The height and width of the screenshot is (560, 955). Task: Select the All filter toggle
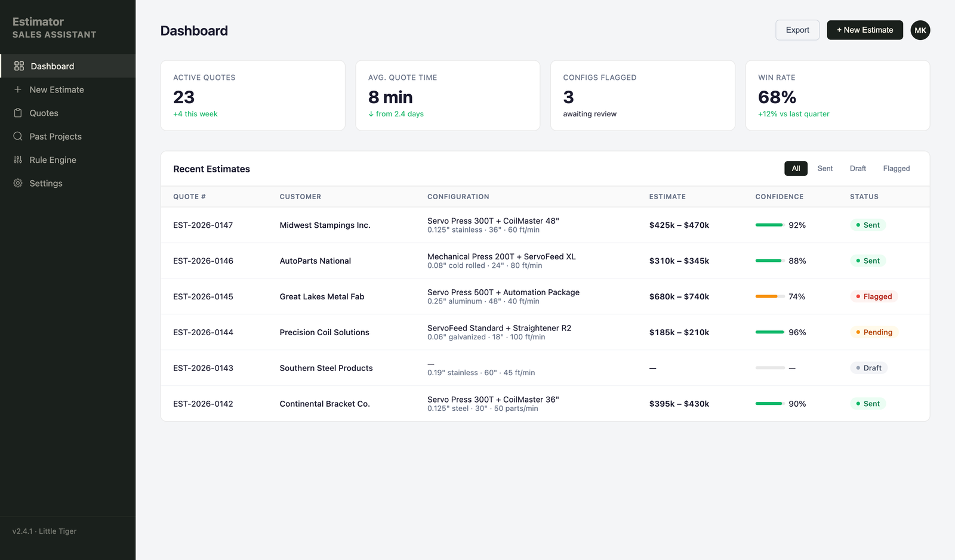point(796,168)
